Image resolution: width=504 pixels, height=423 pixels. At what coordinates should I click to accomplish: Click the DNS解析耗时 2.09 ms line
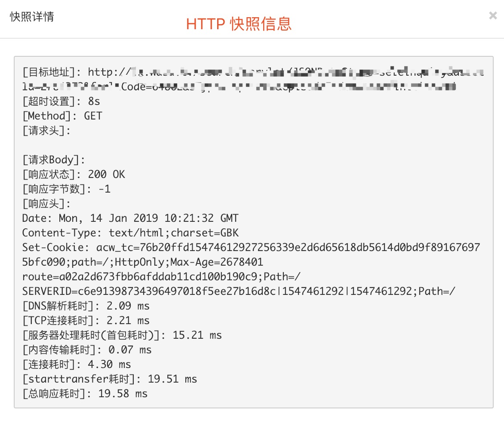click(x=86, y=306)
